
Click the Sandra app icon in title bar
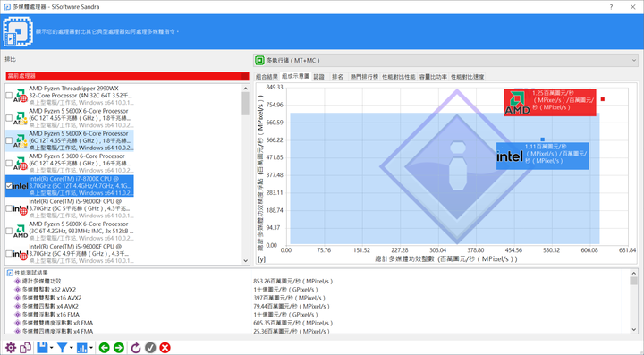tap(7, 7)
